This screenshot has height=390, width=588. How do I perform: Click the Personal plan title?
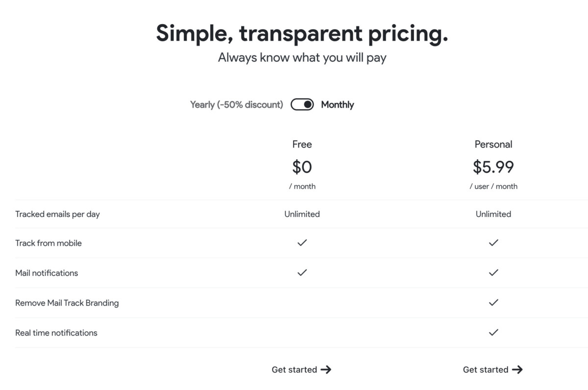tap(493, 145)
